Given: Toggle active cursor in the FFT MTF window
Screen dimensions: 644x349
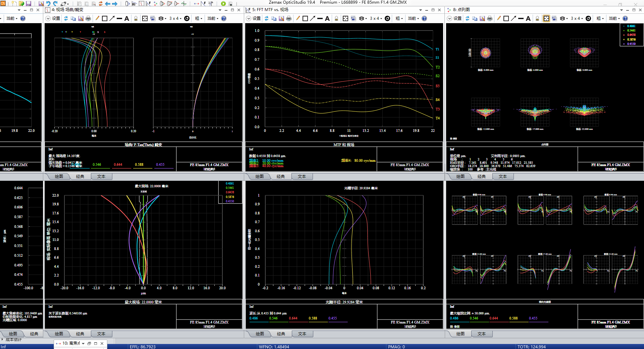Looking at the screenshot, I should tap(345, 18).
